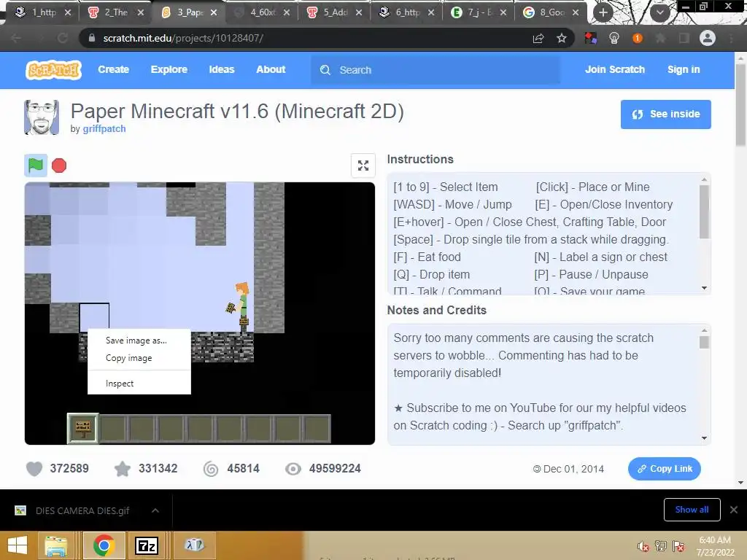The width and height of the screenshot is (747, 560).
Task: Open the Create page
Action: click(x=113, y=69)
